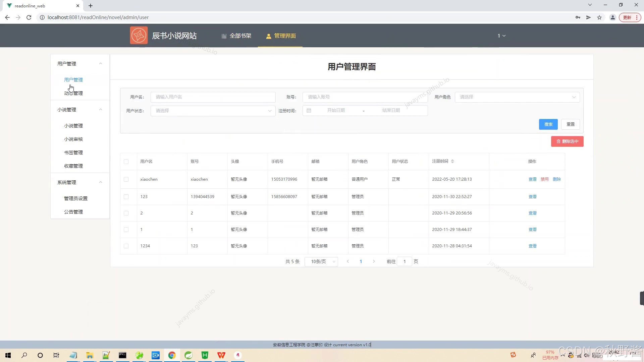This screenshot has height=362, width=644.
Task: Open the 10条/页 page size selector
Action: [x=321, y=261]
